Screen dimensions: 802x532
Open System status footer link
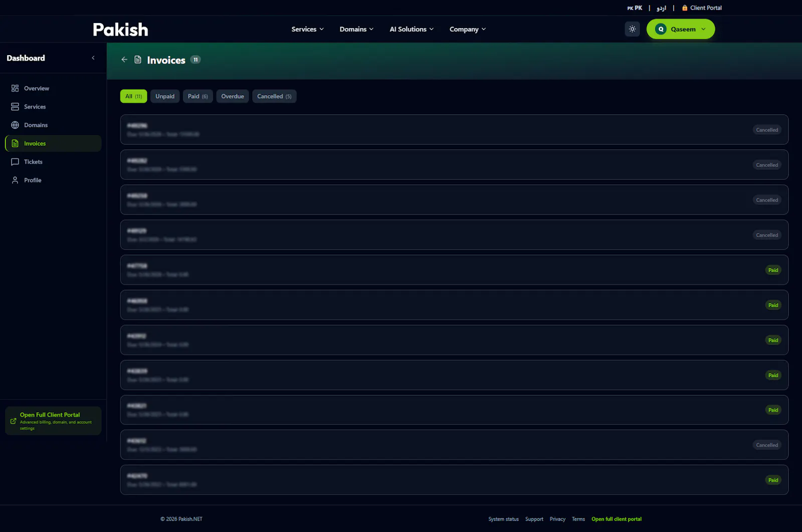(x=503, y=519)
